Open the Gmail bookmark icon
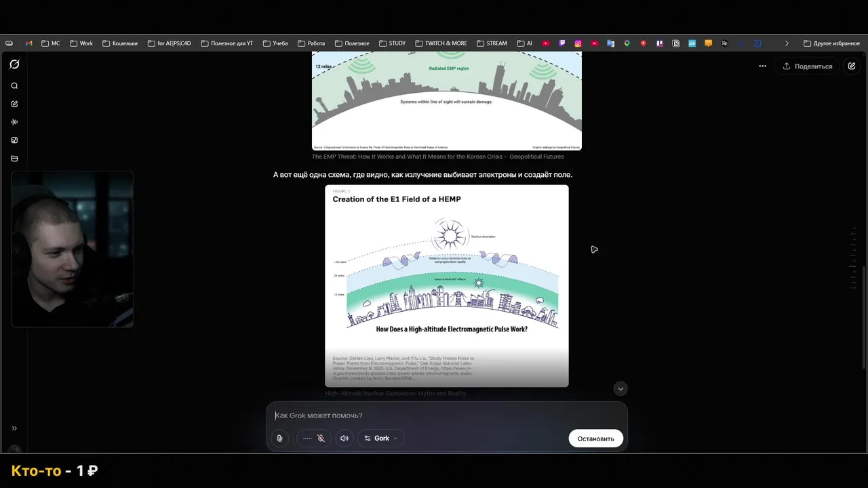 [x=29, y=43]
